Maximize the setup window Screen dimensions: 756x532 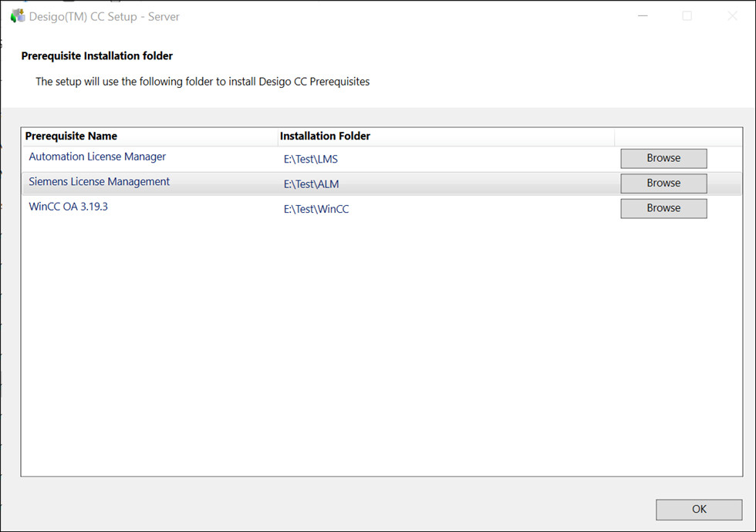(x=687, y=16)
